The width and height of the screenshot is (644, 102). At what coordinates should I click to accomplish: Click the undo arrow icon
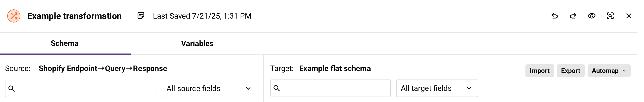tap(555, 16)
